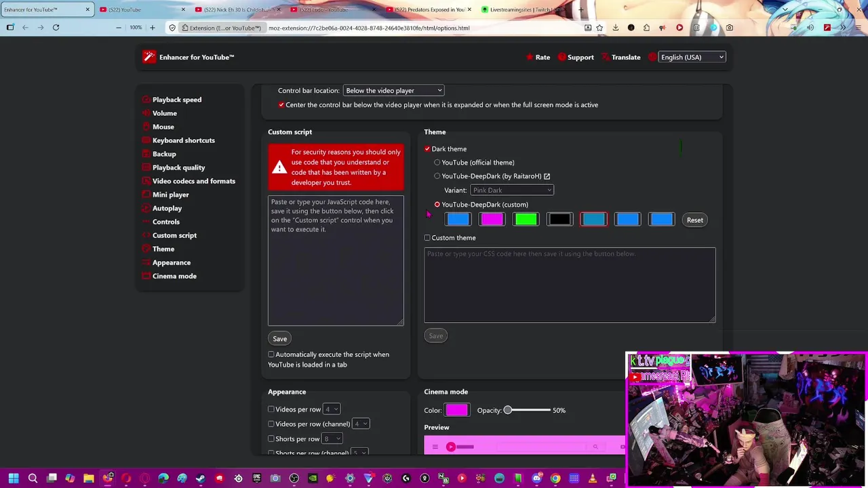Image resolution: width=868 pixels, height=488 pixels.
Task: Switch to the Livestreamingsites Twitch tab
Action: tap(522, 9)
